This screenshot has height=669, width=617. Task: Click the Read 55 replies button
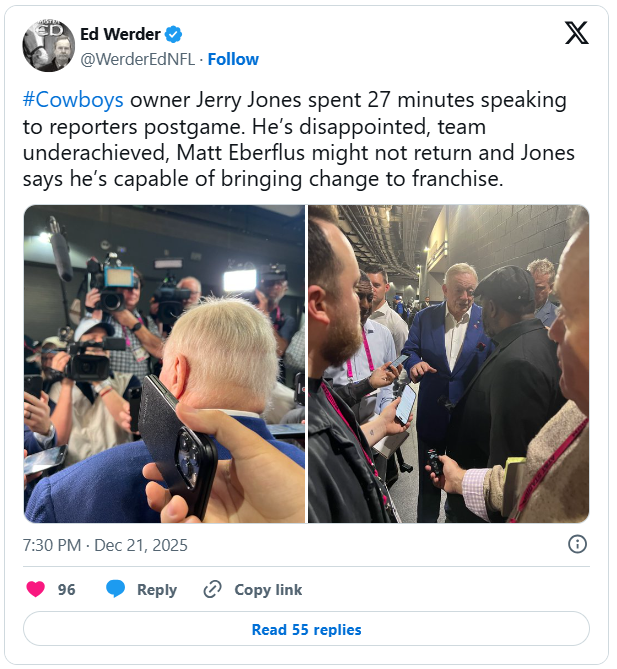pyautogui.click(x=306, y=629)
